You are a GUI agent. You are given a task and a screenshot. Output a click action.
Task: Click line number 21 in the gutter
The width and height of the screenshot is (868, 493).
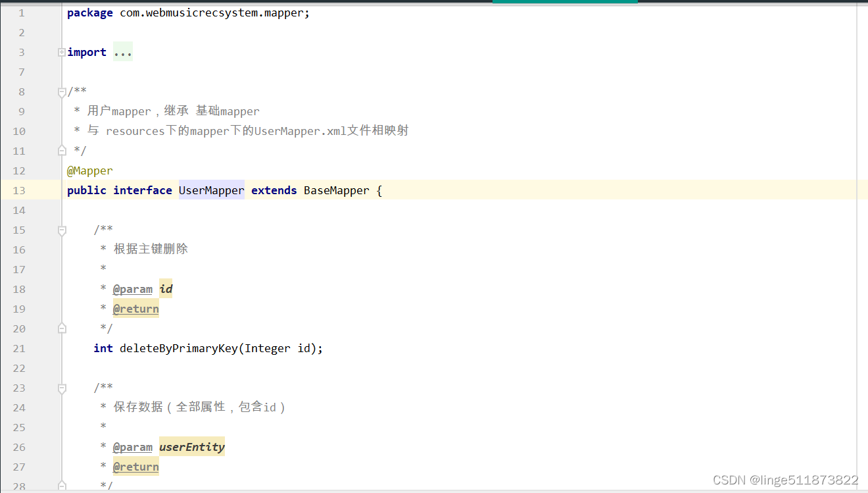[x=19, y=348]
